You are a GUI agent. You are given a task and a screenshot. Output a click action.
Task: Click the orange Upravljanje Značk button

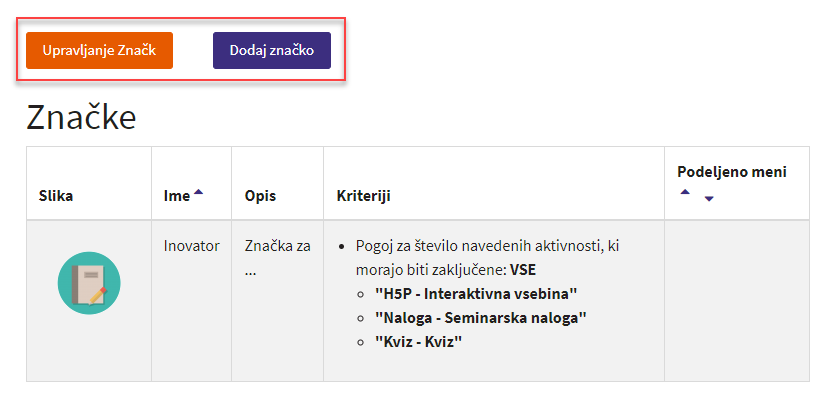pos(99,50)
